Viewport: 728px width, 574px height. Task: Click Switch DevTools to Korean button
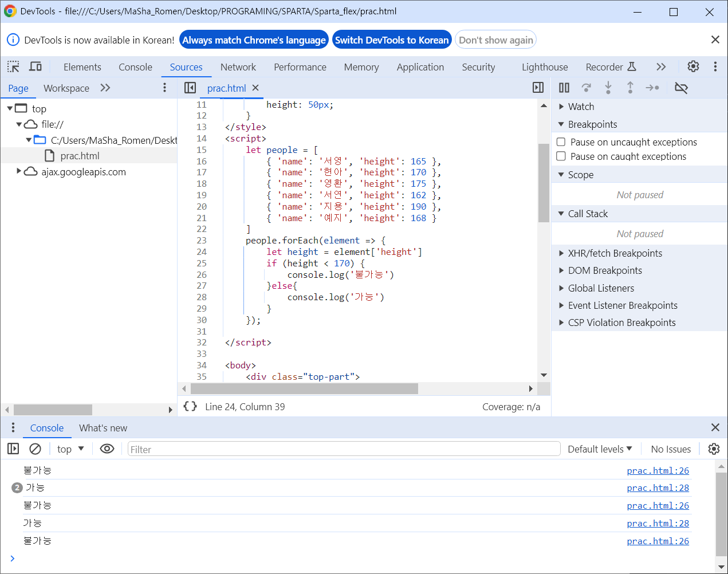tap(392, 40)
